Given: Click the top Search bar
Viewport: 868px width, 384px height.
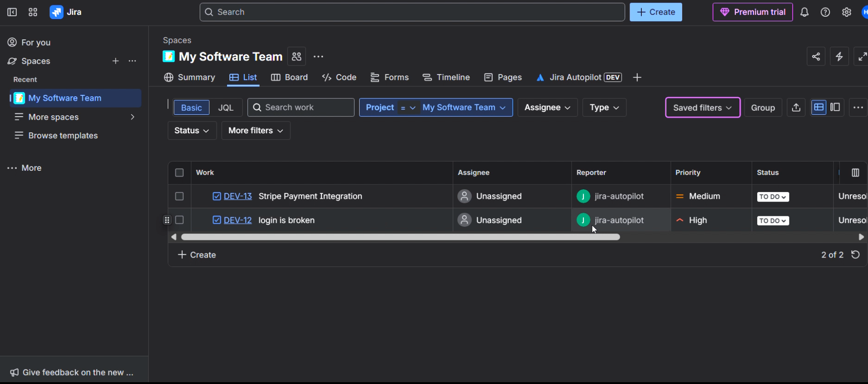Looking at the screenshot, I should pos(412,12).
